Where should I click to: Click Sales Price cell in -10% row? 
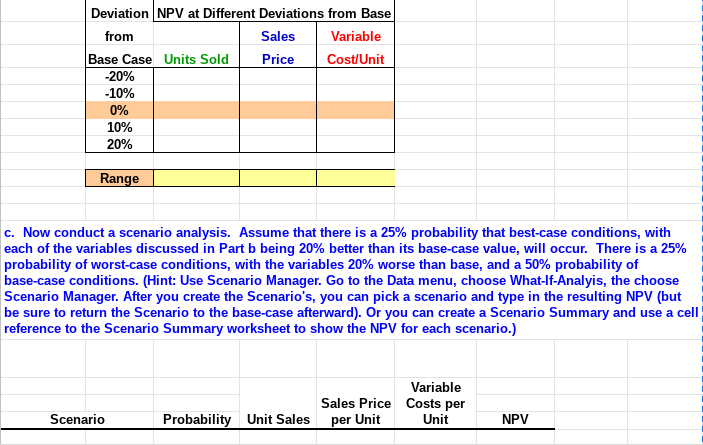pyautogui.click(x=278, y=94)
